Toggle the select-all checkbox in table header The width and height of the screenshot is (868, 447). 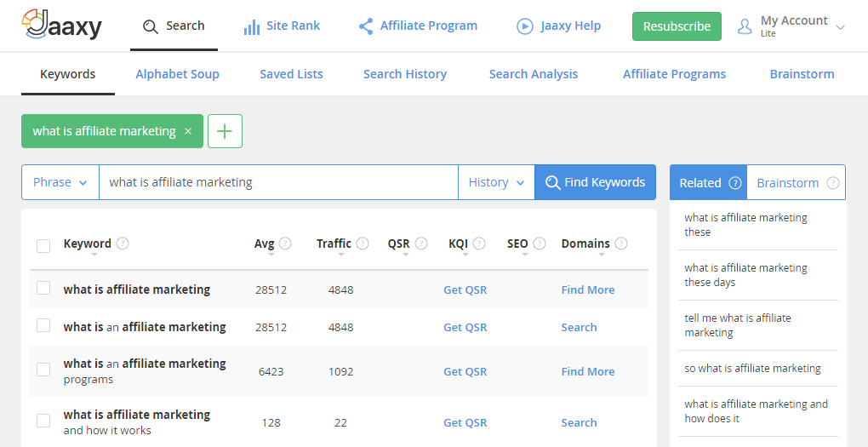tap(43, 245)
